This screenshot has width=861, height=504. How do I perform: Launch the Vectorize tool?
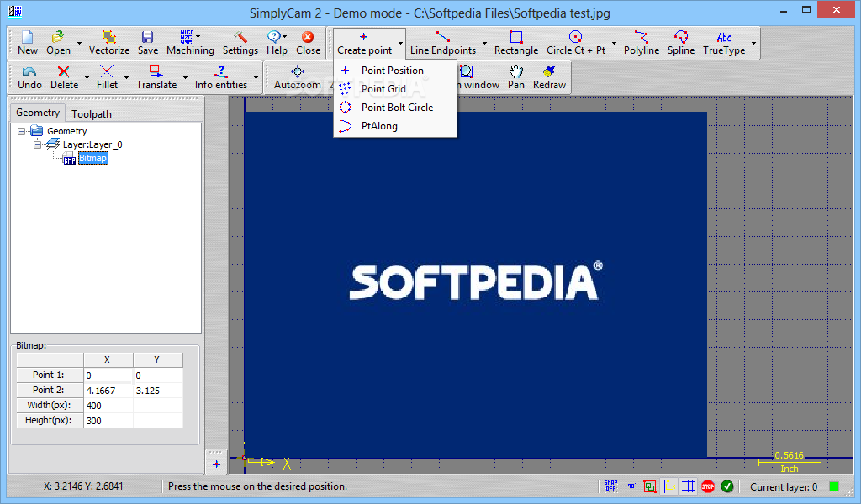pos(109,43)
